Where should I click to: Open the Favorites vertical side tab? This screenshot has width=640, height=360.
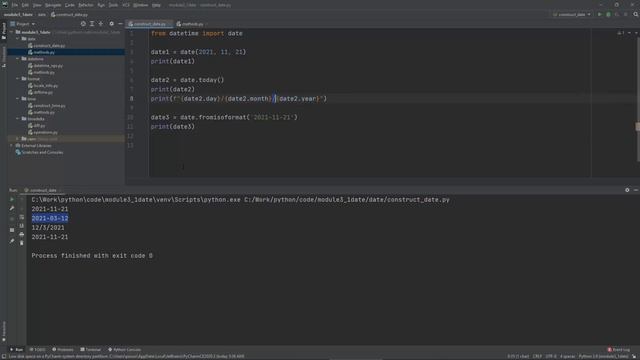coord(4,331)
